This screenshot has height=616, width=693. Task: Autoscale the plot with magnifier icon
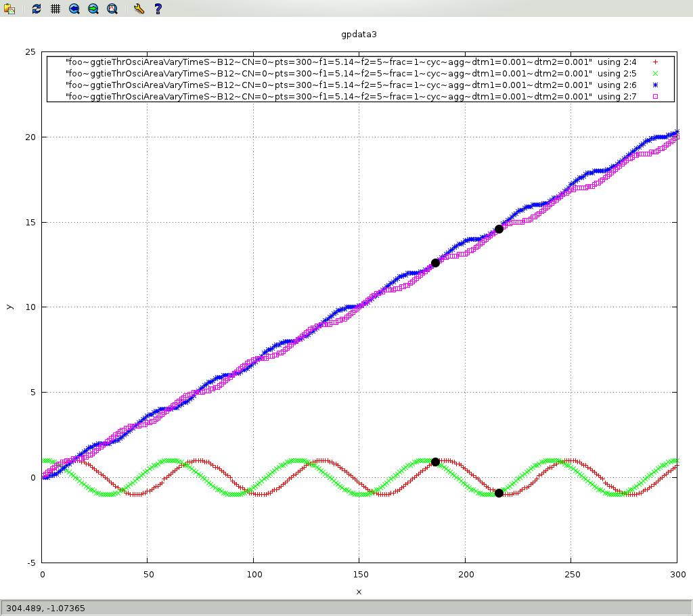pos(112,9)
